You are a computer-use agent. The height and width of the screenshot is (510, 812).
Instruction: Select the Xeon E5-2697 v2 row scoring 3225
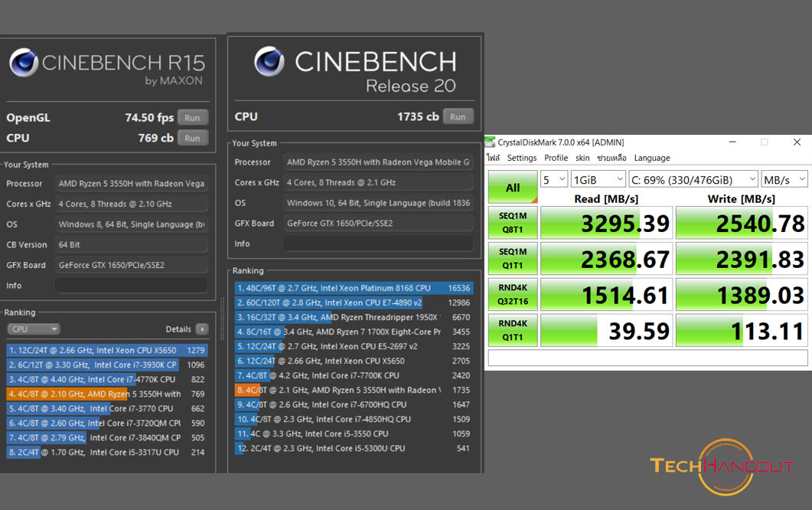354,346
